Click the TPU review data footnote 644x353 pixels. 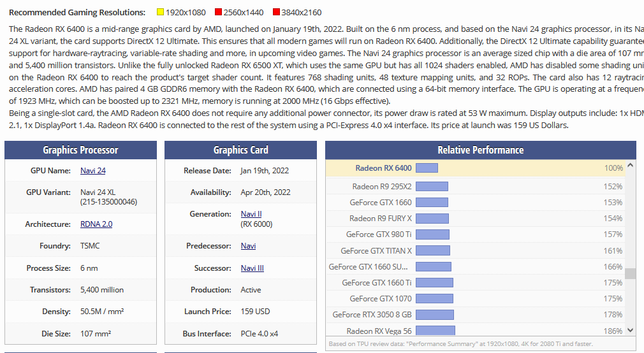point(461,343)
